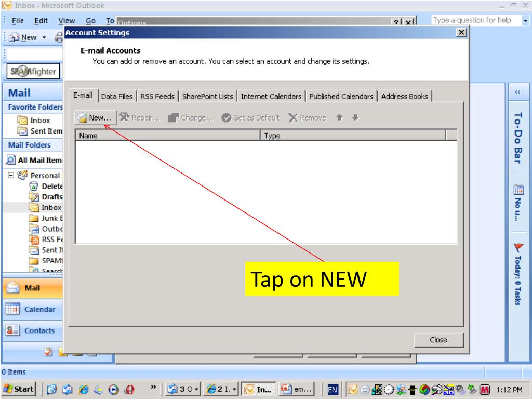Sort accounts by Type column header

pos(353,136)
